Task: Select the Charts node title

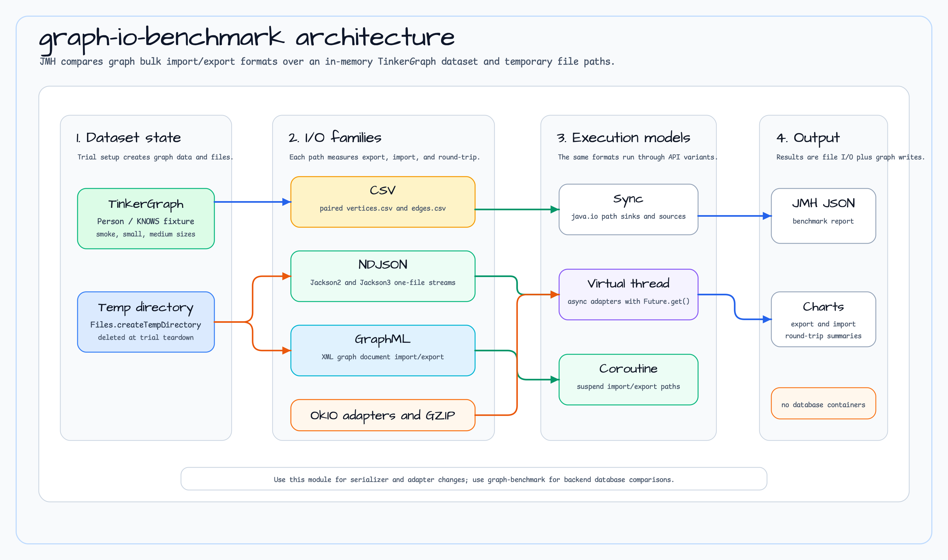Action: (x=824, y=307)
